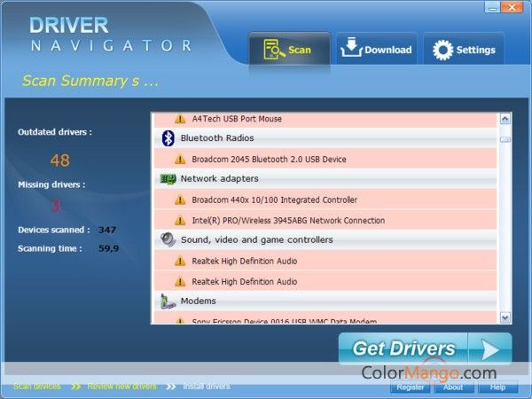
Task: Click the Sound, video and game controllers icon
Action: pos(168,240)
